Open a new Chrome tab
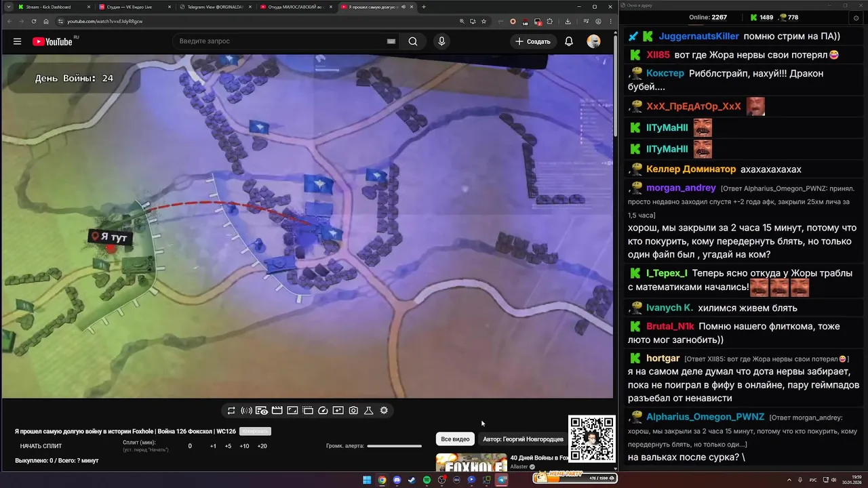The image size is (868, 488). click(x=424, y=7)
